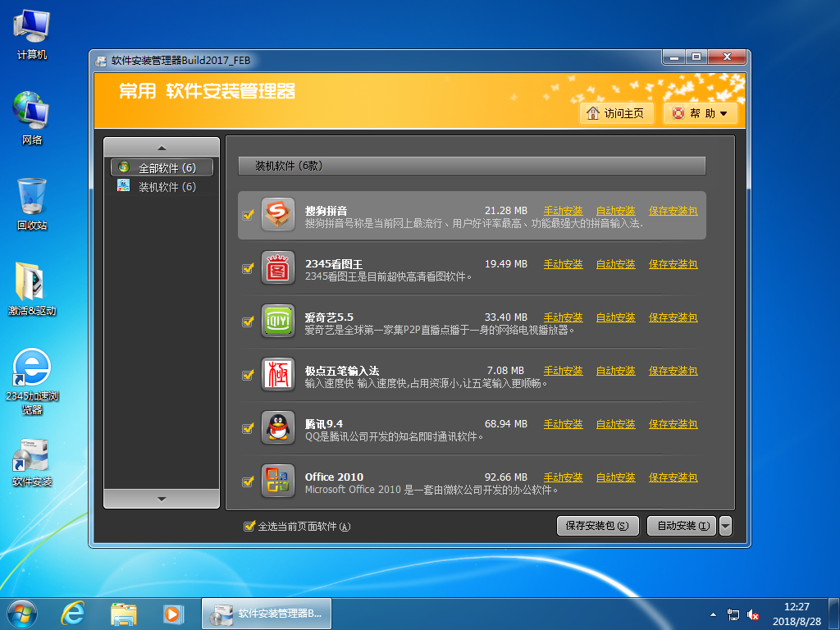Viewport: 840px width, 630px height.
Task: Click 自动安装 for 2345看图王
Action: (x=615, y=263)
